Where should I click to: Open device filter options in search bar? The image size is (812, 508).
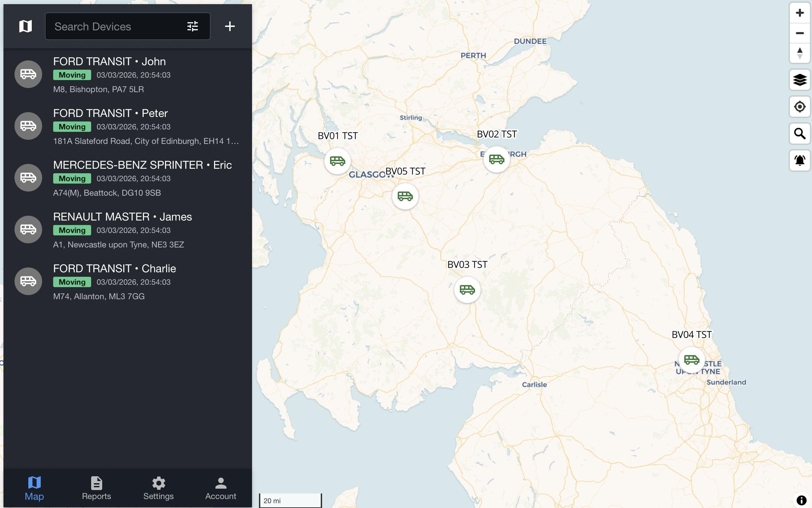(192, 26)
